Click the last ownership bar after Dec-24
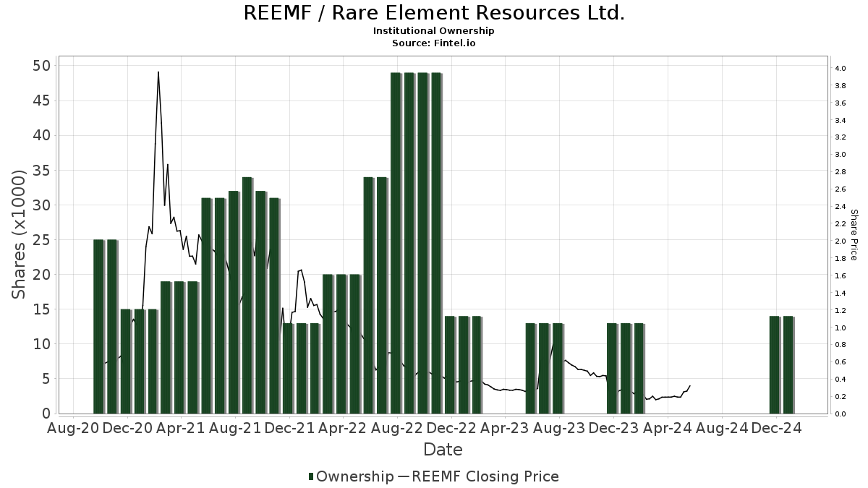The width and height of the screenshot is (868, 488). coord(788,364)
